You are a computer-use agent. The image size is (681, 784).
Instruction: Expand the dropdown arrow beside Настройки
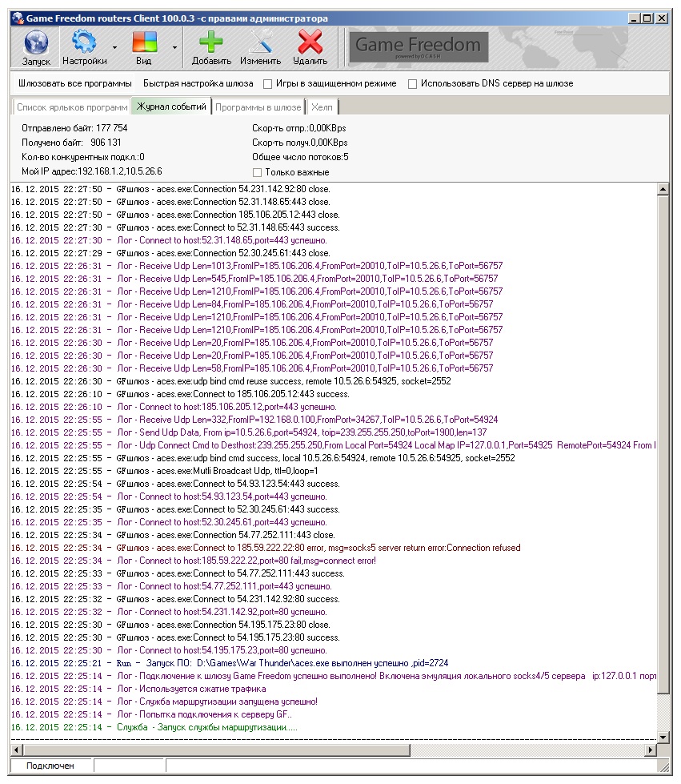point(115,47)
